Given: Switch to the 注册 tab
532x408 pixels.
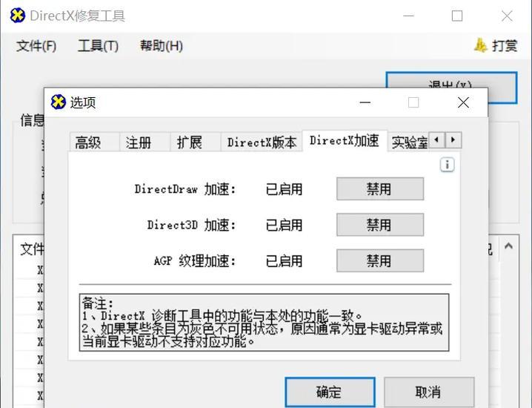Looking at the screenshot, I should pyautogui.click(x=144, y=142).
